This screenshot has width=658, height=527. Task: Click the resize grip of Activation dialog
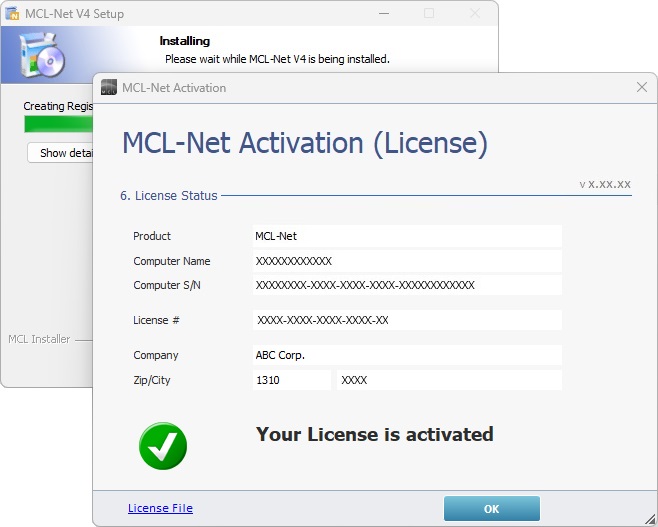[650, 519]
